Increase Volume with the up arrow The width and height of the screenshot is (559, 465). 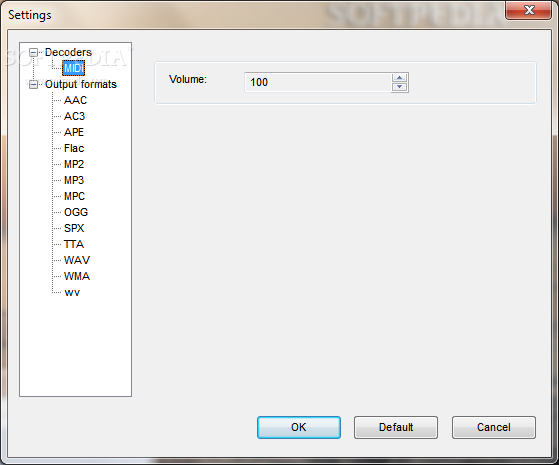point(399,78)
